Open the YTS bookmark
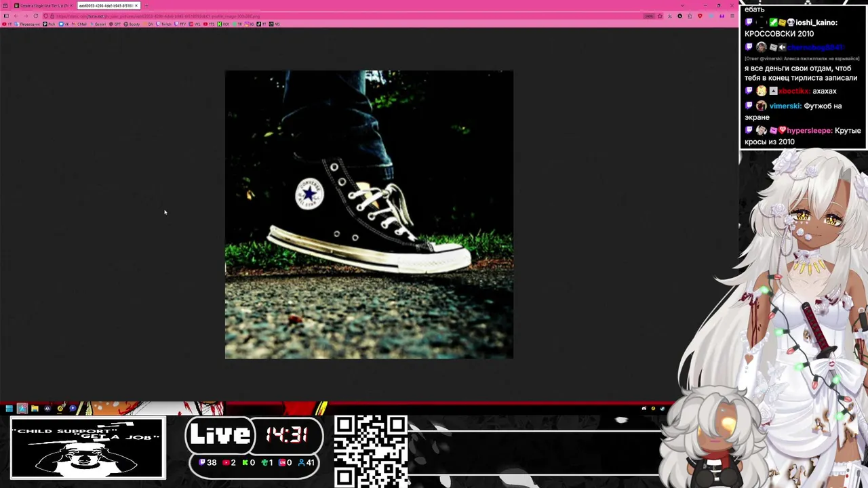 tap(210, 24)
